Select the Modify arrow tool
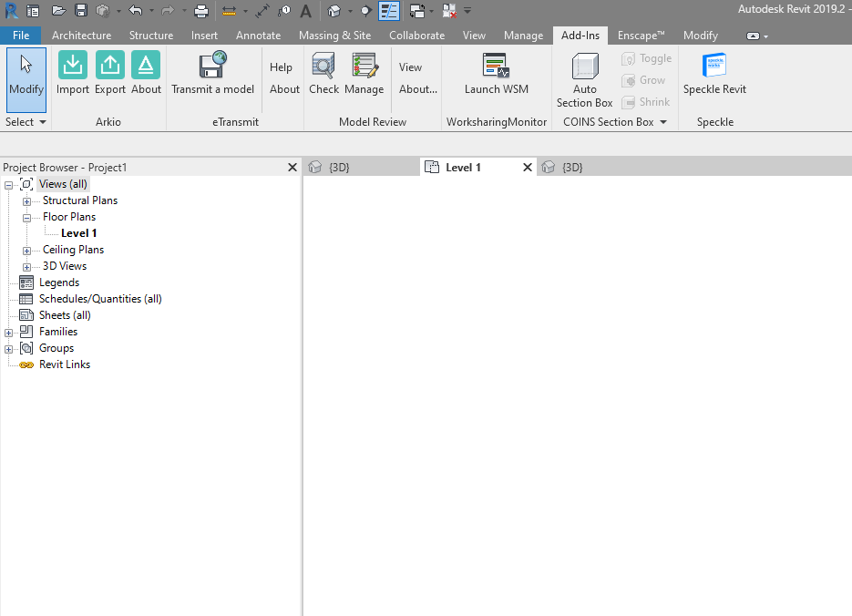 26,80
